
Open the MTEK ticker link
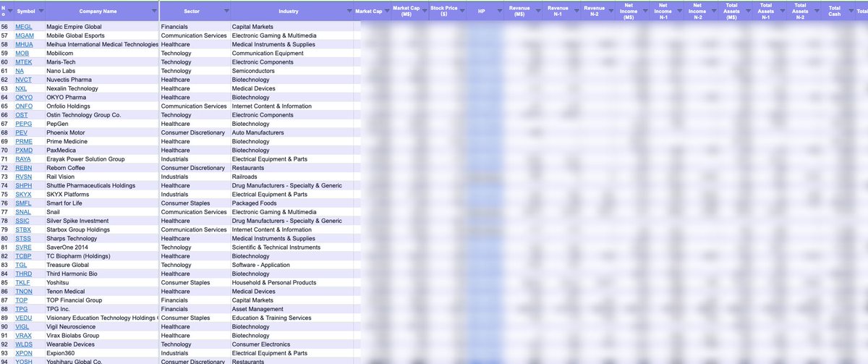pos(23,62)
